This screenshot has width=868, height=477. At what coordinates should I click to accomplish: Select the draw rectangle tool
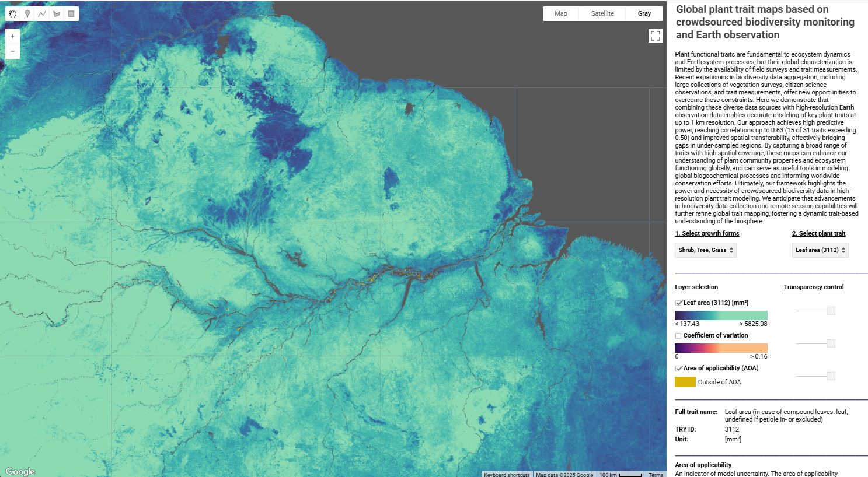71,13
